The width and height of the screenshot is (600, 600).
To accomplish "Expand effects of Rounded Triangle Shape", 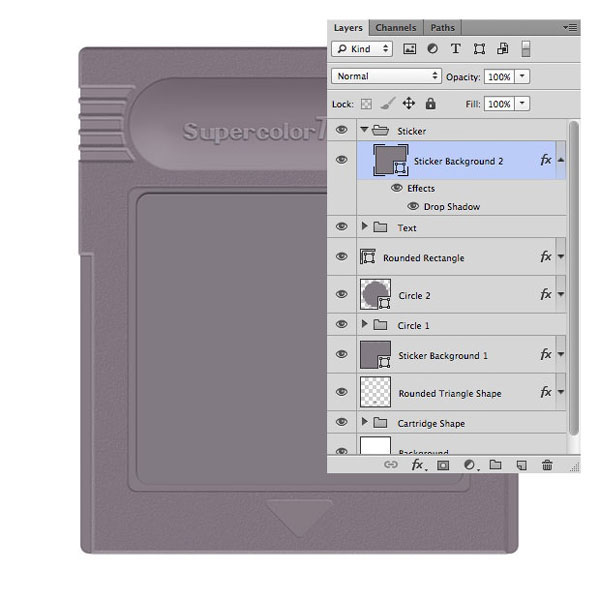I will pyautogui.click(x=561, y=392).
